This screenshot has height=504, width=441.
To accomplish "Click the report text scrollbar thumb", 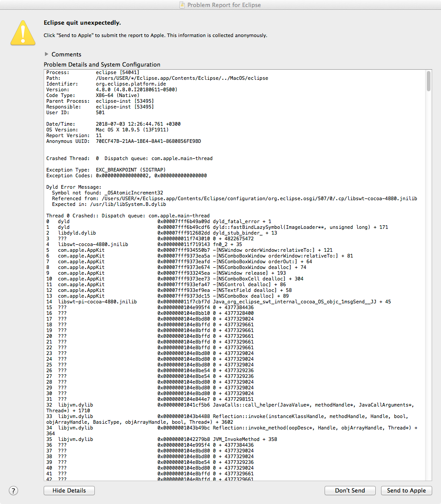I will [428, 81].
